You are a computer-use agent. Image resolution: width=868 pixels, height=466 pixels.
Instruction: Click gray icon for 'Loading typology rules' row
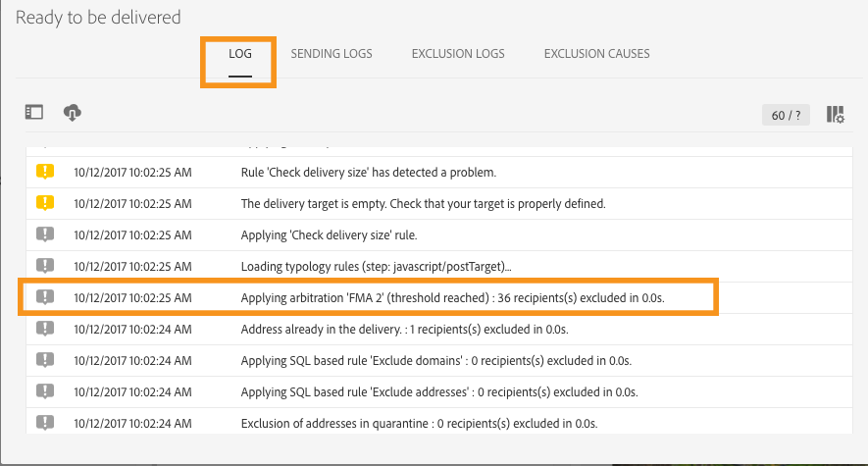coord(45,266)
